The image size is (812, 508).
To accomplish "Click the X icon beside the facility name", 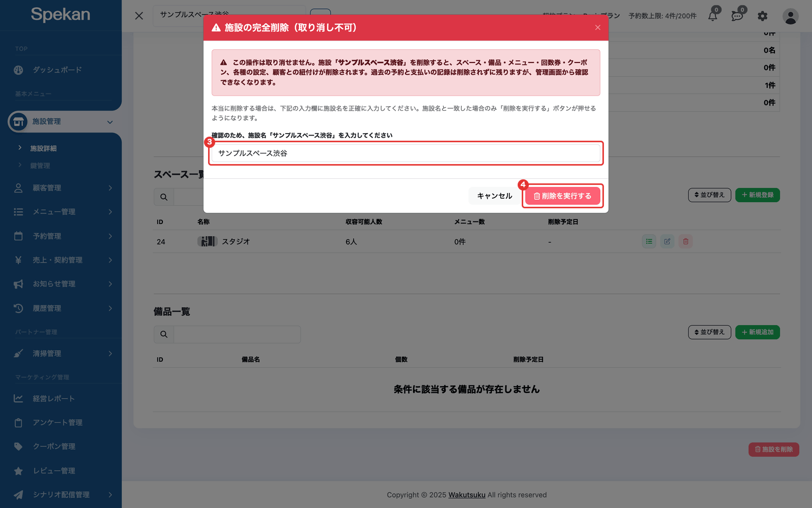I will 139,16.
